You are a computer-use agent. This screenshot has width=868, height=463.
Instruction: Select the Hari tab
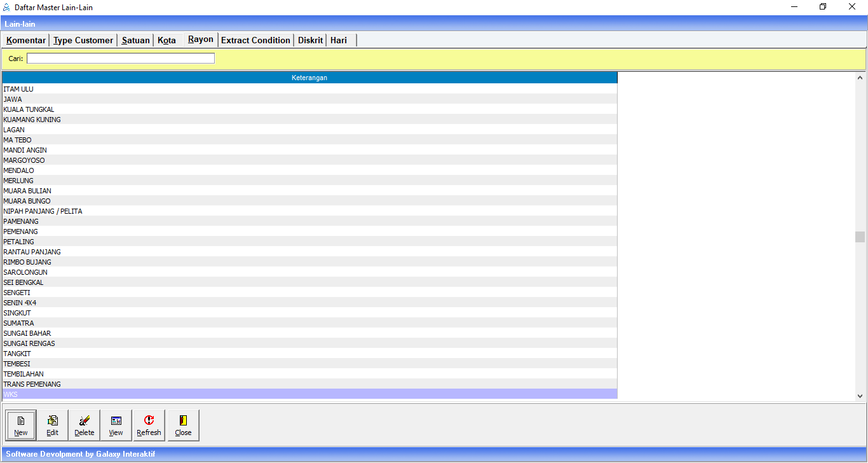pos(339,40)
